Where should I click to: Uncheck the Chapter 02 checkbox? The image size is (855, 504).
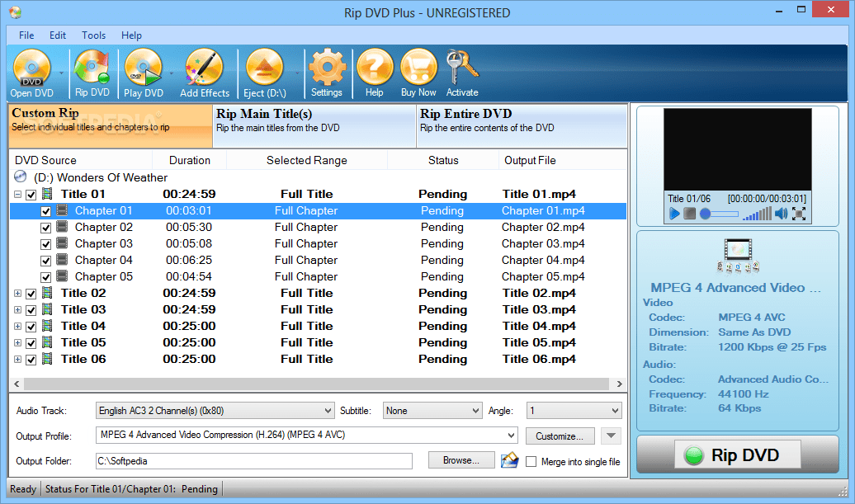46,228
